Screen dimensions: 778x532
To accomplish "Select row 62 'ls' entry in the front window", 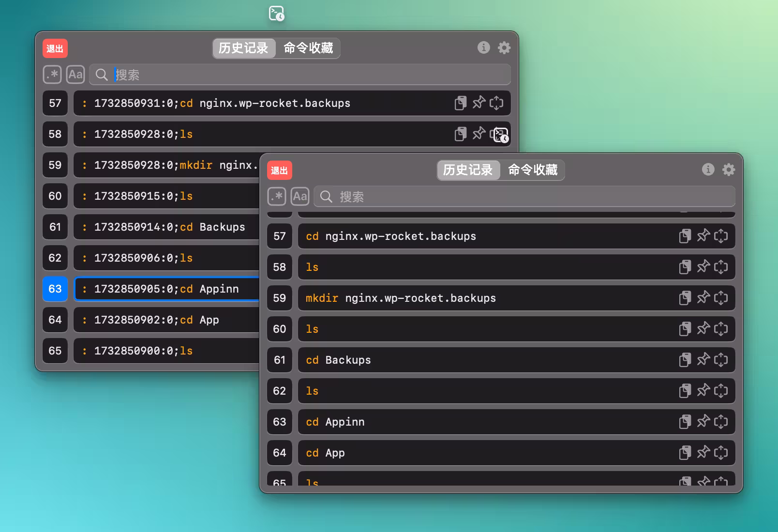I will click(x=484, y=391).
